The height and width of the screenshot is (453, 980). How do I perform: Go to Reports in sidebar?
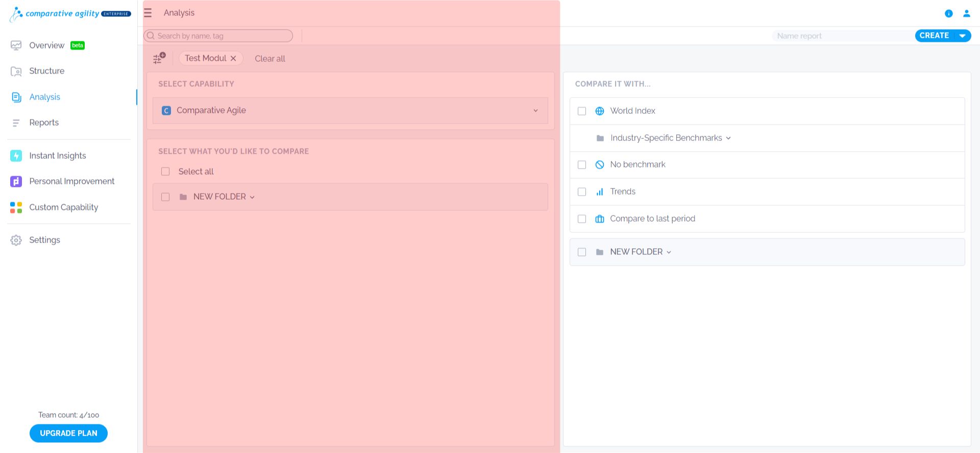tap(44, 123)
